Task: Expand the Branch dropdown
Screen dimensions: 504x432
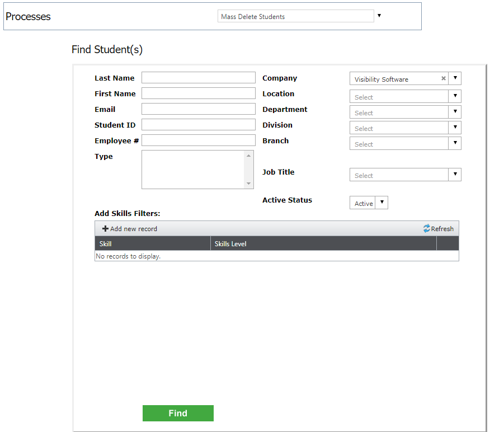Action: (455, 143)
